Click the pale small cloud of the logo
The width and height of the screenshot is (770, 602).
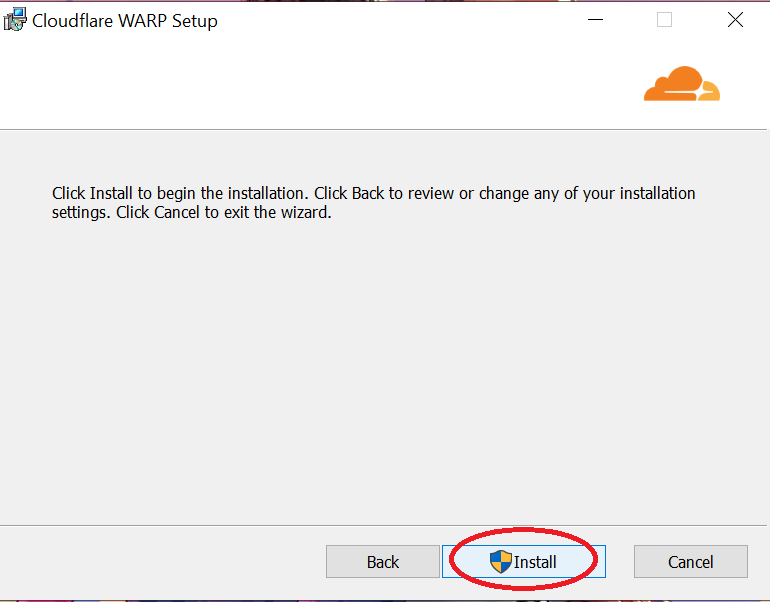(708, 92)
